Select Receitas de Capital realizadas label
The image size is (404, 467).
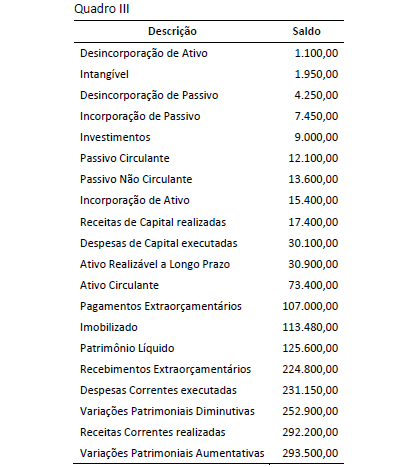tap(153, 222)
